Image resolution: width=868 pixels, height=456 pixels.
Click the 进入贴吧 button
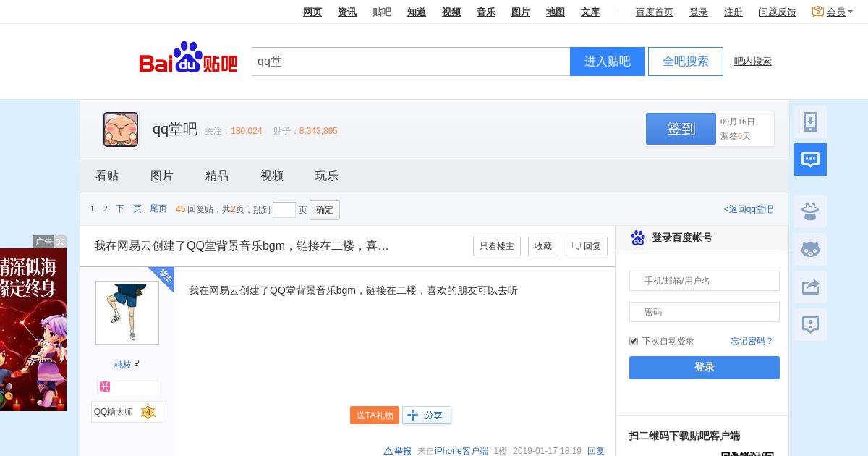(608, 62)
